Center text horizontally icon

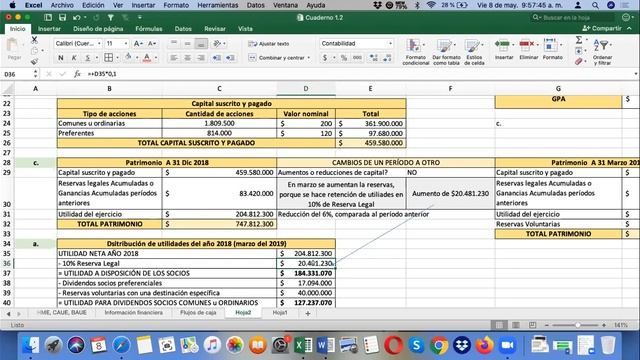[187, 58]
